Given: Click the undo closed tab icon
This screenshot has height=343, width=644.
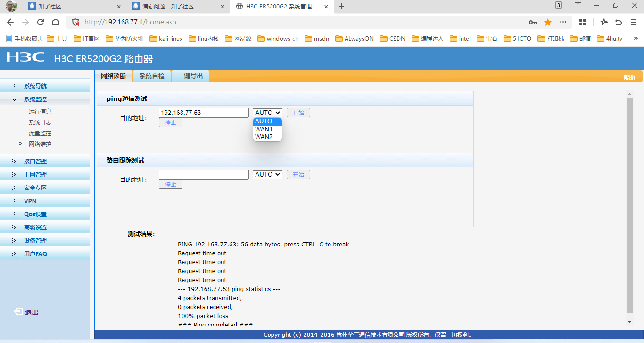Looking at the screenshot, I should tap(619, 22).
